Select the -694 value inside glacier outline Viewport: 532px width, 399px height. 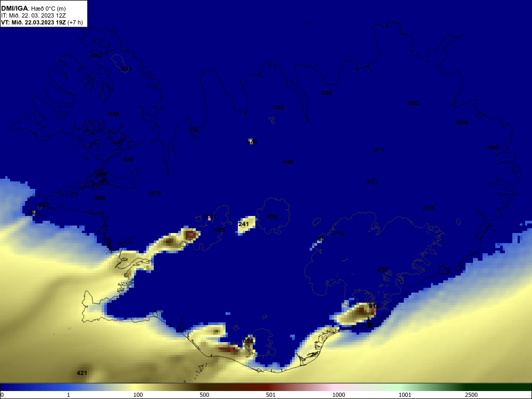271,217
